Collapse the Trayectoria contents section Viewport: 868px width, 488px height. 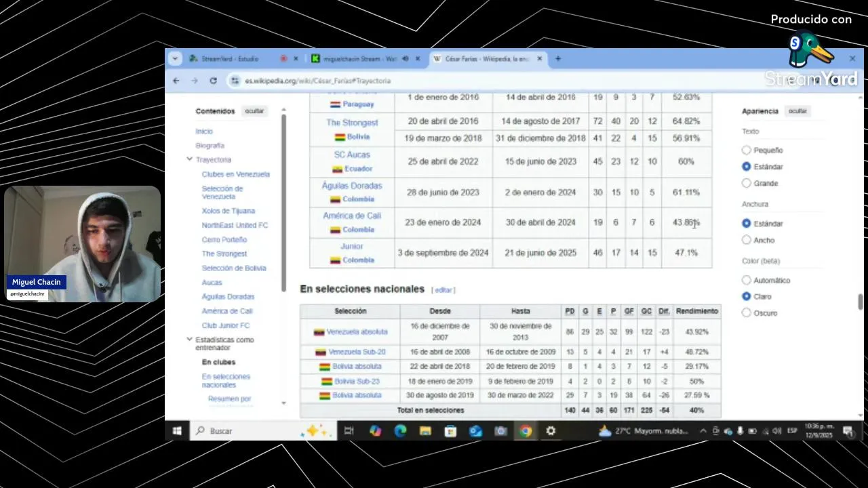[x=189, y=159]
